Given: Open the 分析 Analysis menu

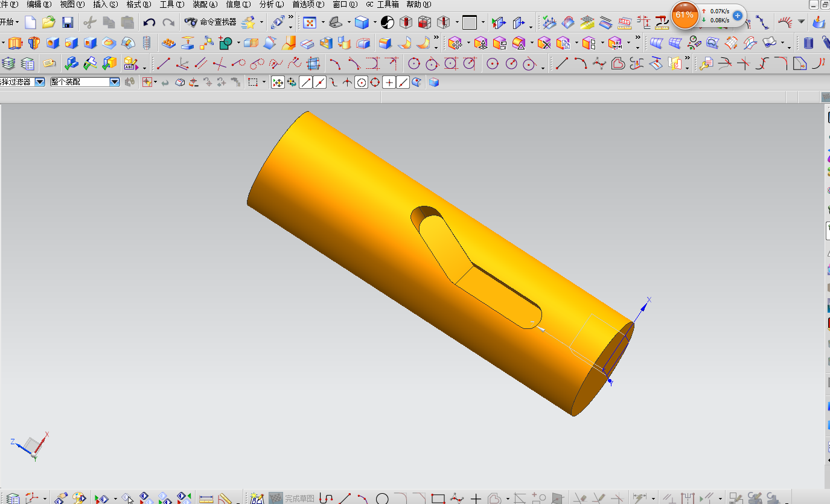Looking at the screenshot, I should point(271,4).
